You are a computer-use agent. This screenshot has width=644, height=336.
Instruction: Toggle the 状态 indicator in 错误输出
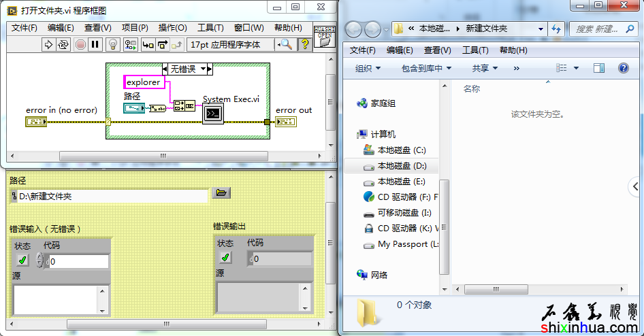click(225, 257)
